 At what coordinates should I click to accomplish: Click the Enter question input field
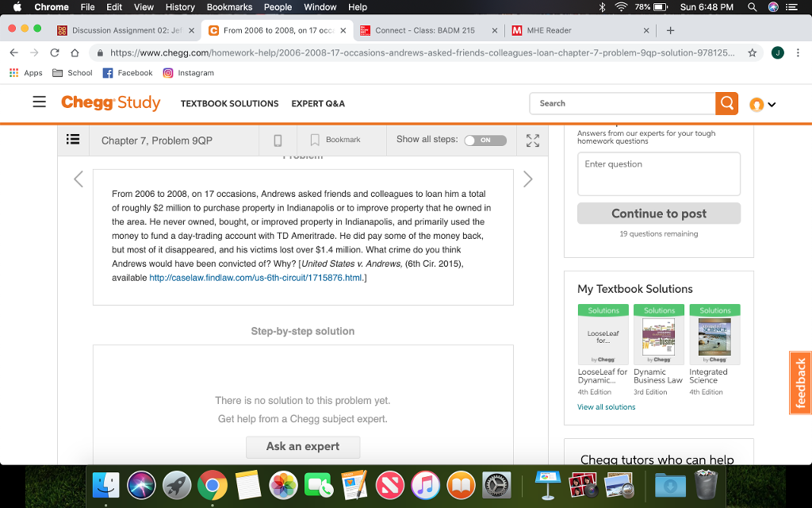pyautogui.click(x=658, y=173)
